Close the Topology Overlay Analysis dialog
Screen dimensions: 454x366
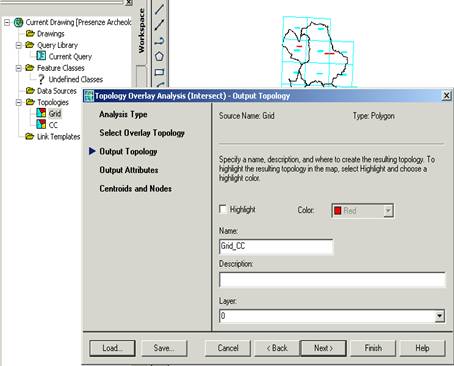(x=446, y=96)
